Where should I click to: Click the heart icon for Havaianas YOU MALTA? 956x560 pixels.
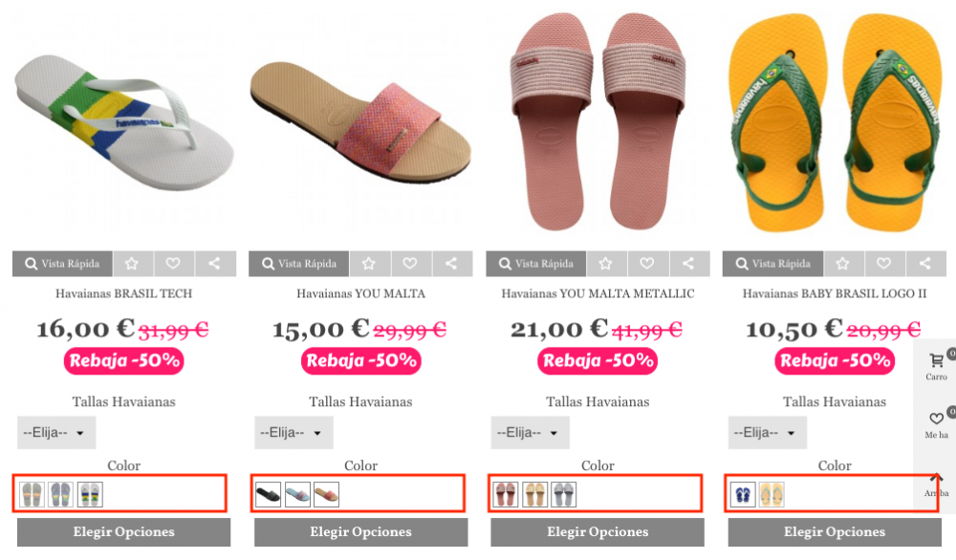pyautogui.click(x=410, y=264)
